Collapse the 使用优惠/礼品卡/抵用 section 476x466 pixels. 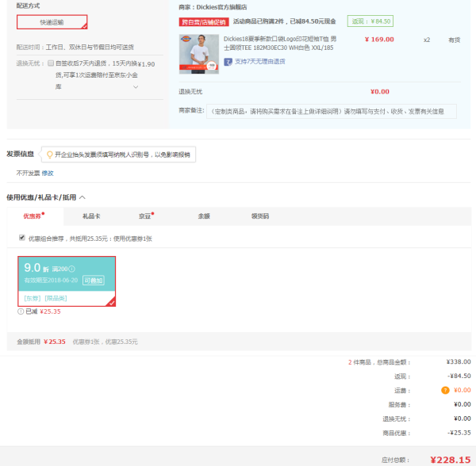coord(83,197)
